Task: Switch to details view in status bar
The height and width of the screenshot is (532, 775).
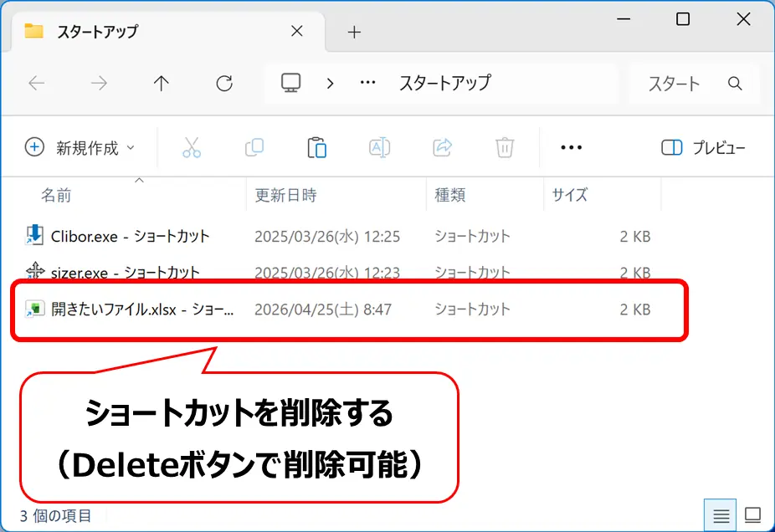Action: click(x=721, y=514)
